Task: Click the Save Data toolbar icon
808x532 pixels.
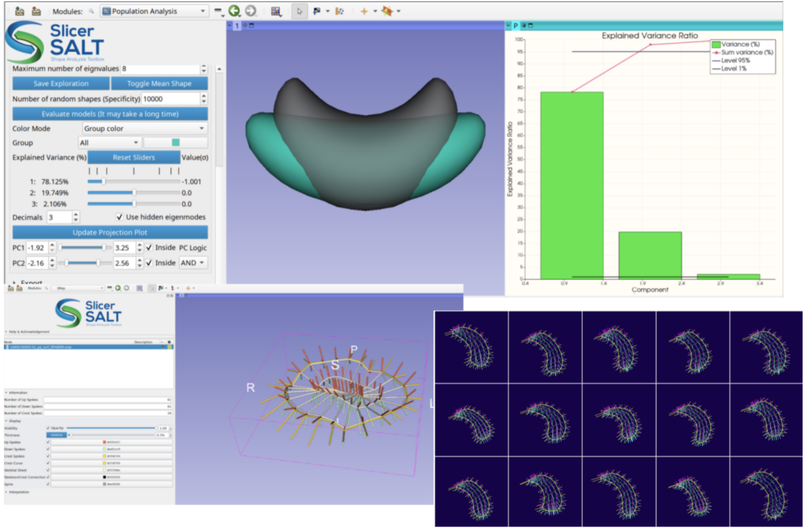Action: 36,11
